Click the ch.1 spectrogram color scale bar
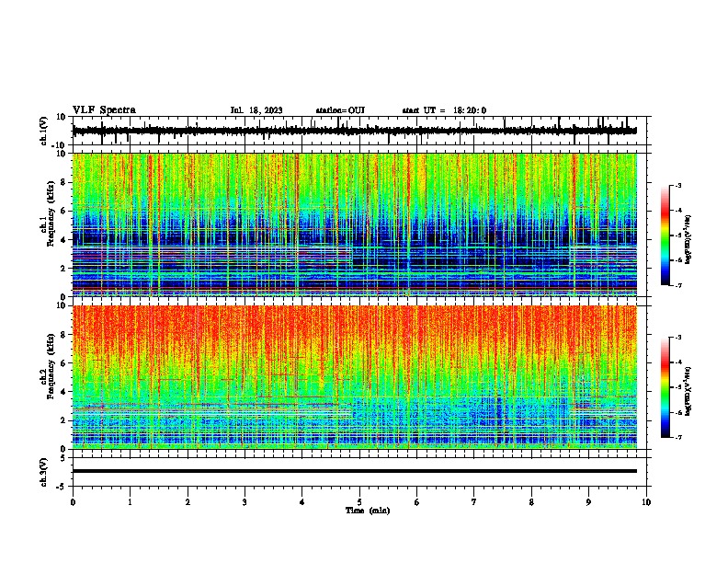Screen dimensions: 728x563 click(x=665, y=236)
